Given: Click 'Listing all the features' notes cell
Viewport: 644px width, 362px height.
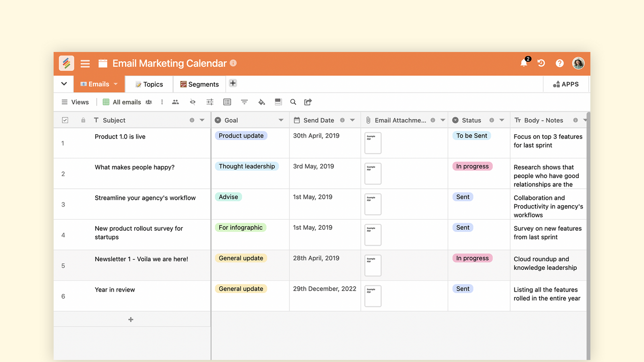Looking at the screenshot, I should (548, 296).
